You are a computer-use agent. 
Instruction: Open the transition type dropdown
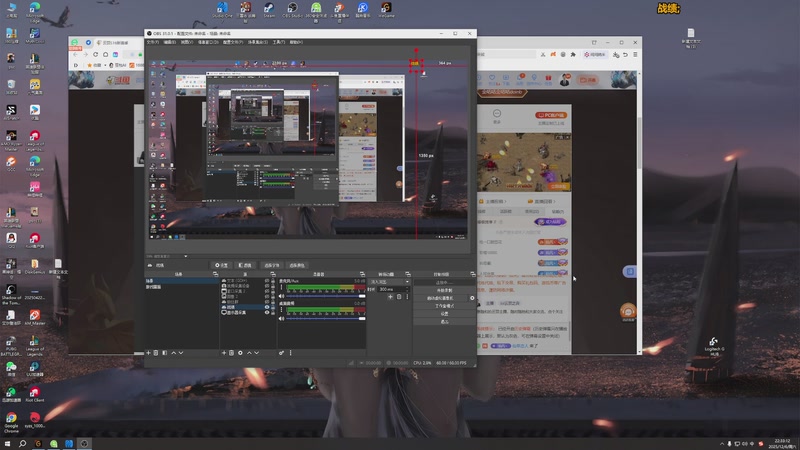click(x=389, y=282)
